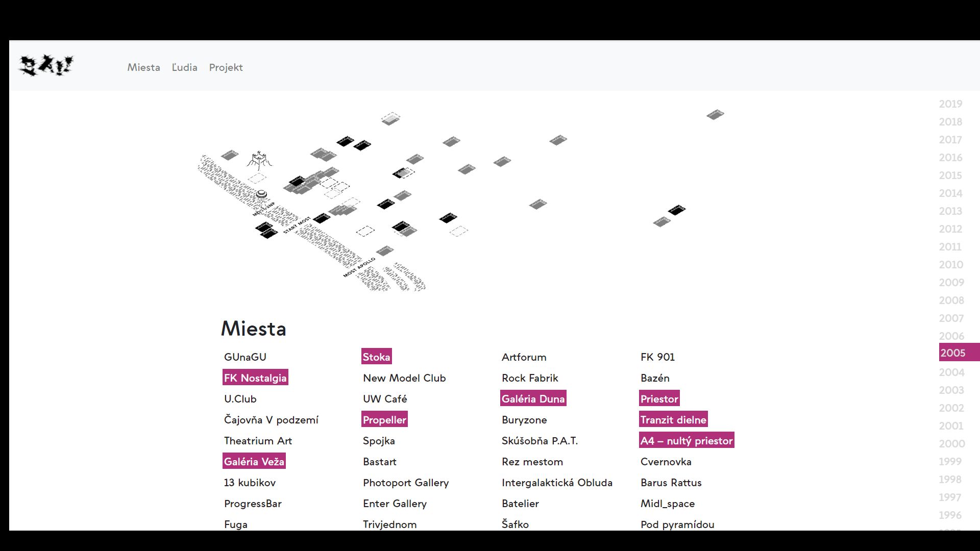This screenshot has width=980, height=551.
Task: Jump to year 2019 in timeline
Action: [x=950, y=104]
